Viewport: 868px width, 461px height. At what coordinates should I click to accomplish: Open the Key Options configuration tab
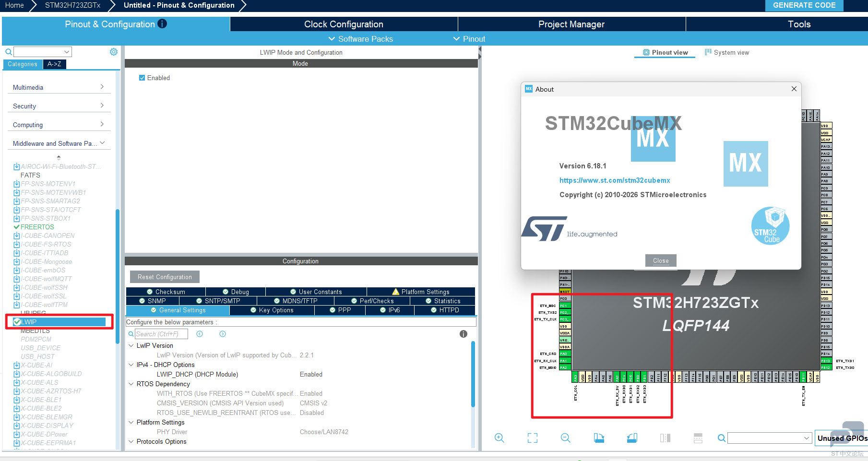(x=272, y=310)
